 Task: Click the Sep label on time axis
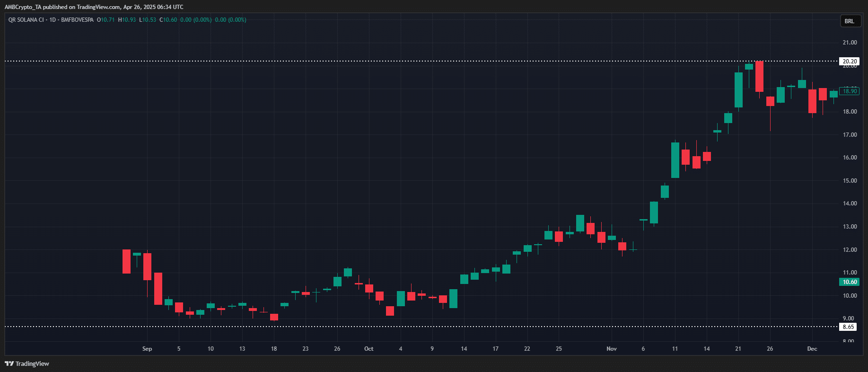point(147,349)
